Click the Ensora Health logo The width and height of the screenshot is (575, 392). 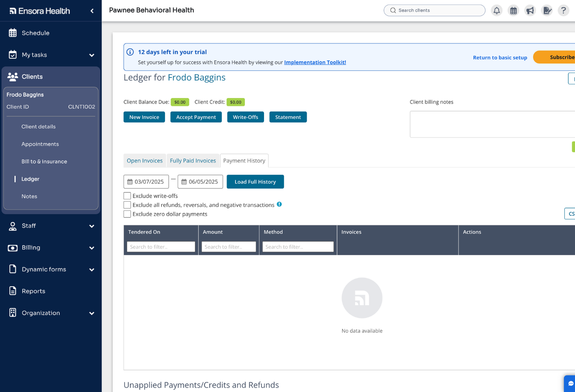(40, 11)
